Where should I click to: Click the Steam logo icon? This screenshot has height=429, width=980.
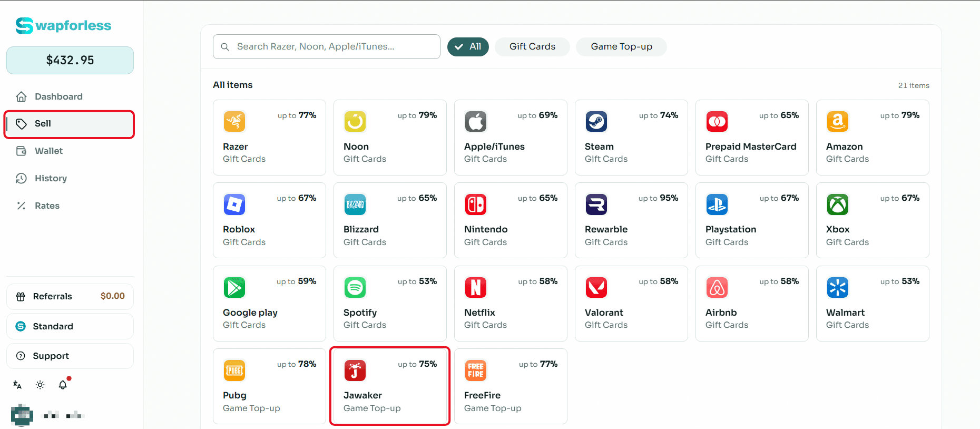coord(596,122)
